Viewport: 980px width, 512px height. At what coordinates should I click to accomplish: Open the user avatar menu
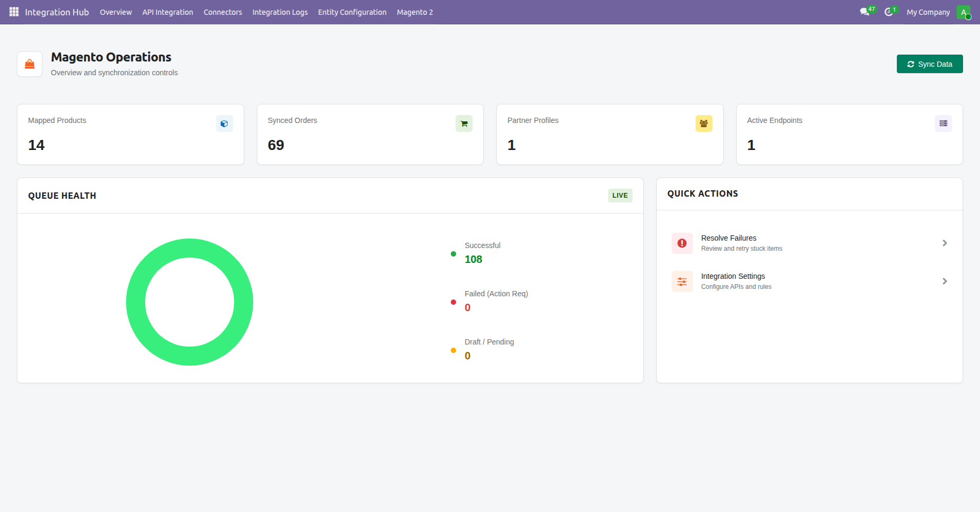click(964, 12)
